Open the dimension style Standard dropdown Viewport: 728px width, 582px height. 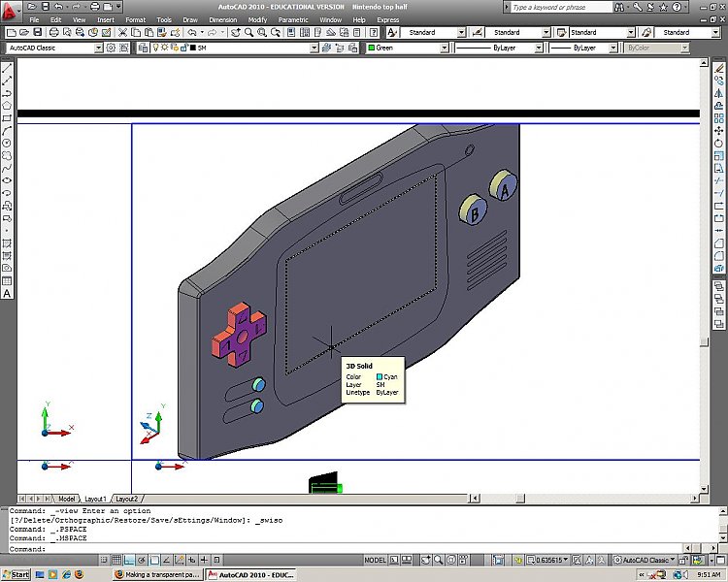coord(546,32)
